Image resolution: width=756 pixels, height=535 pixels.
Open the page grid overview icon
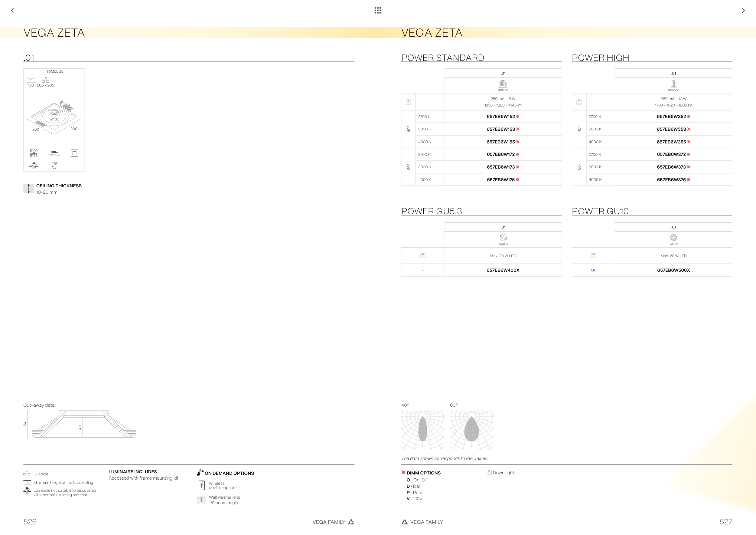(378, 11)
